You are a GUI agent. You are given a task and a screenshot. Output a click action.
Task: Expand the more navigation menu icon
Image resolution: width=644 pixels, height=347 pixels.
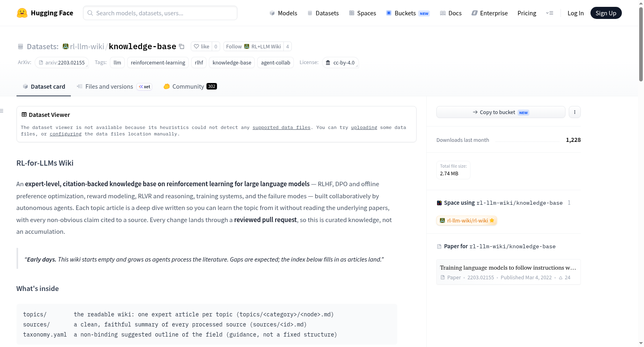[x=549, y=13]
